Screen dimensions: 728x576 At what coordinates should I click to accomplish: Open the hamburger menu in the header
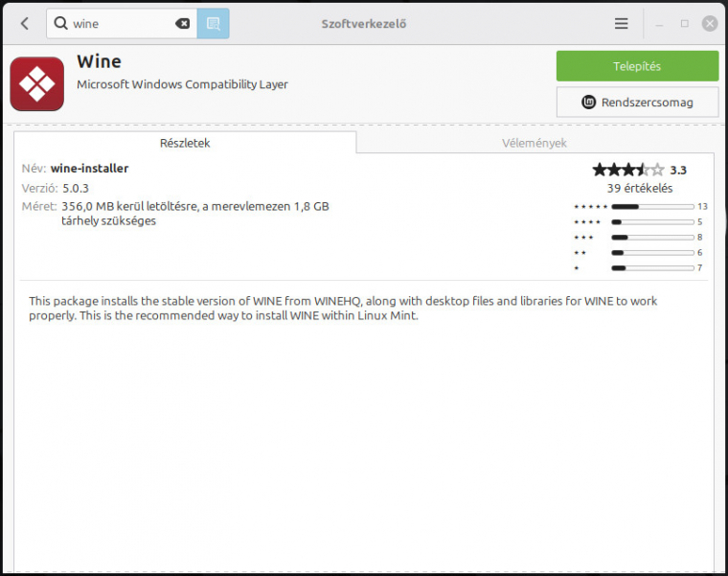click(x=622, y=23)
